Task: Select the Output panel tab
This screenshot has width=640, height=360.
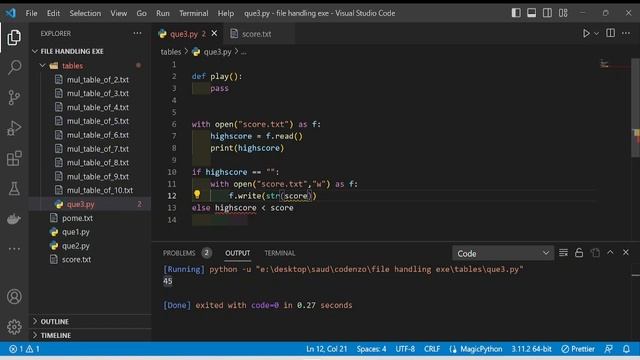Action: pos(238,253)
